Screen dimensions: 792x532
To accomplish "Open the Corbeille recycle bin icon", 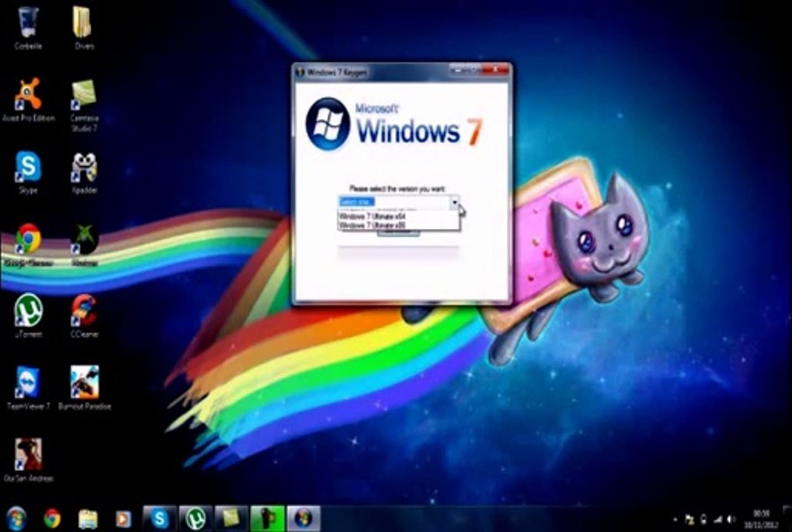I will click(x=28, y=28).
